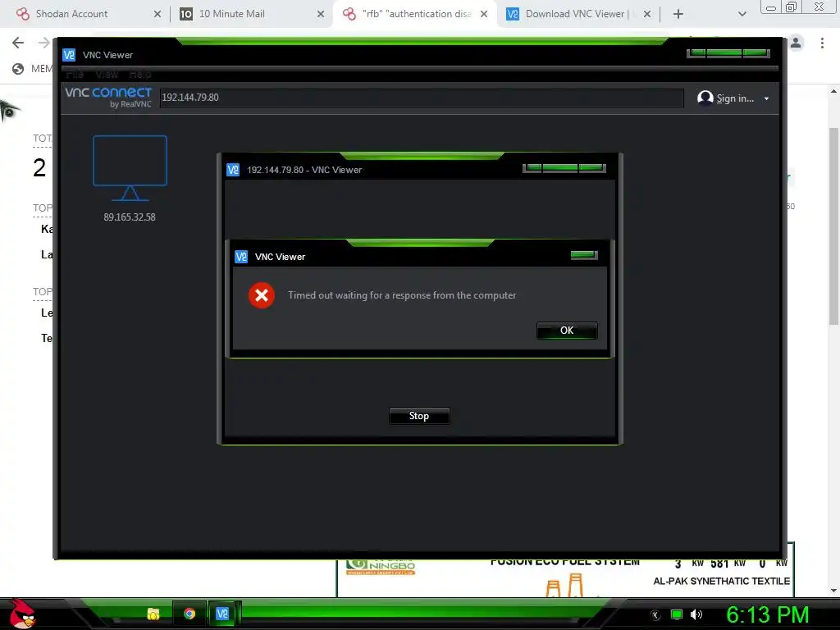
Task: Click the Sign in user avatar icon
Action: 705,98
